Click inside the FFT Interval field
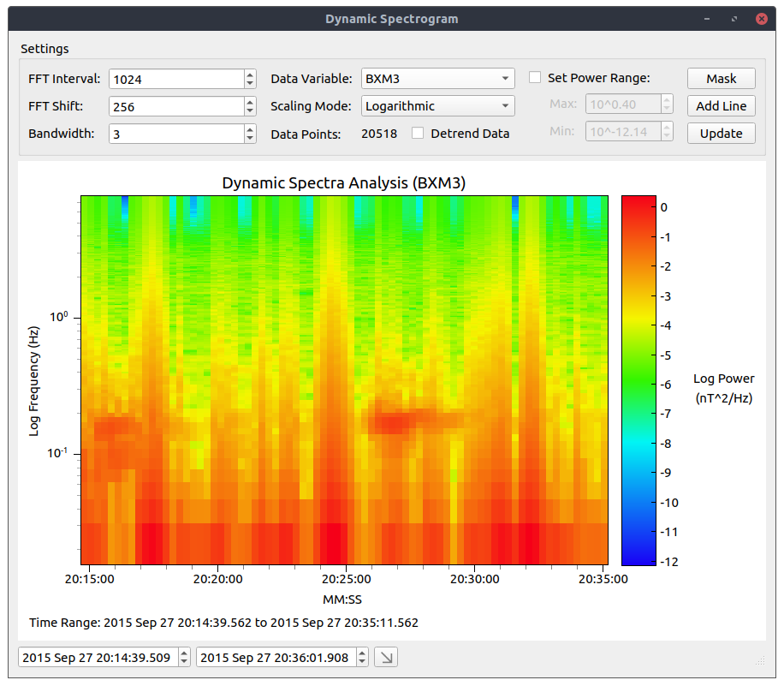This screenshot has height=686, width=784. [176, 79]
